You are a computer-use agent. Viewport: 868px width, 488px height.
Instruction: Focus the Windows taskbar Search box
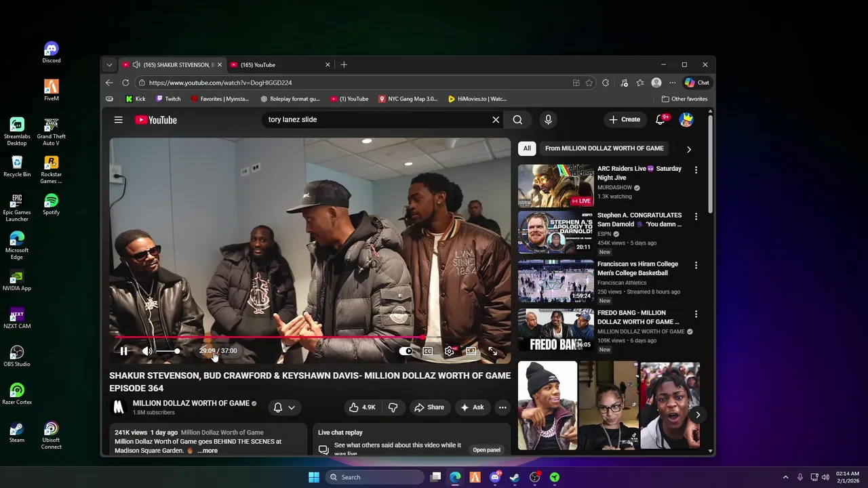pyautogui.click(x=374, y=477)
